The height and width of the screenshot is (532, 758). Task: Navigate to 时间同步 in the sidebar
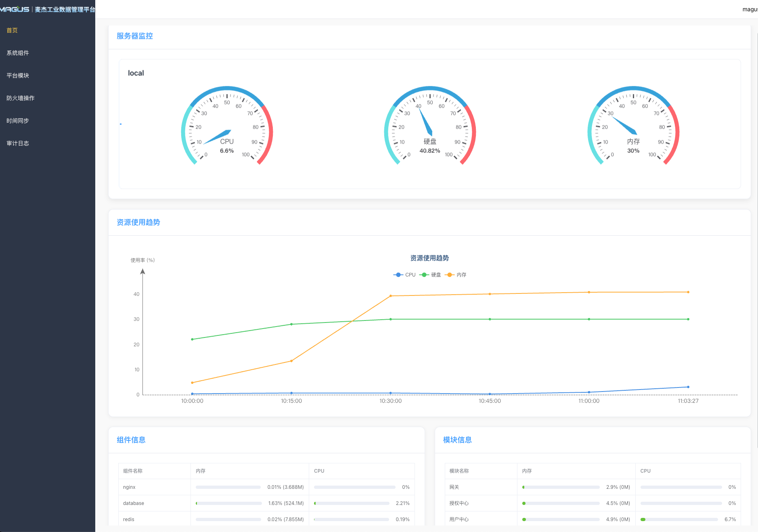point(18,121)
